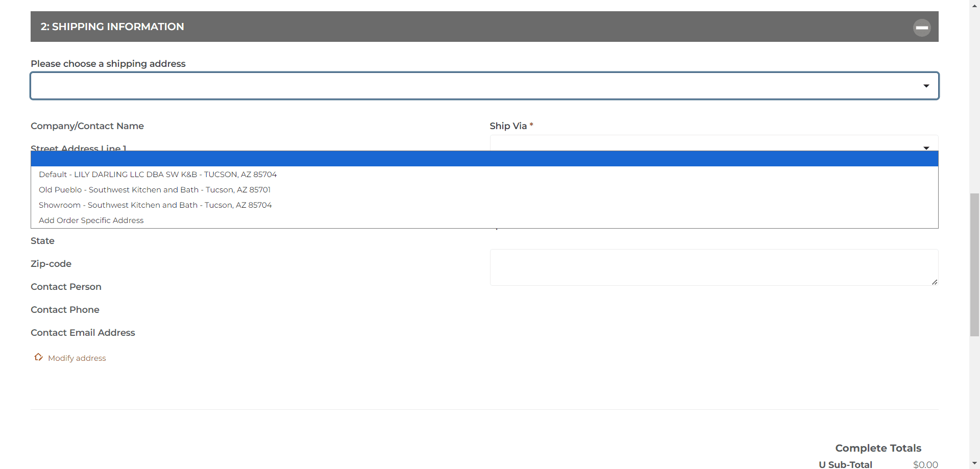The image size is (980, 469).
Task: Click the $0.00 sub-total value
Action: click(x=925, y=464)
